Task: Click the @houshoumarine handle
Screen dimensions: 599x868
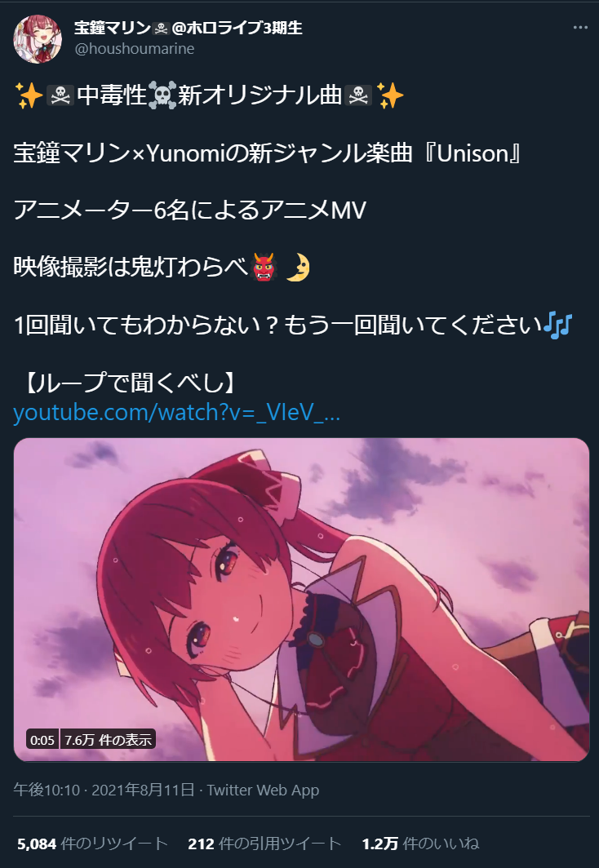Action: (x=135, y=49)
